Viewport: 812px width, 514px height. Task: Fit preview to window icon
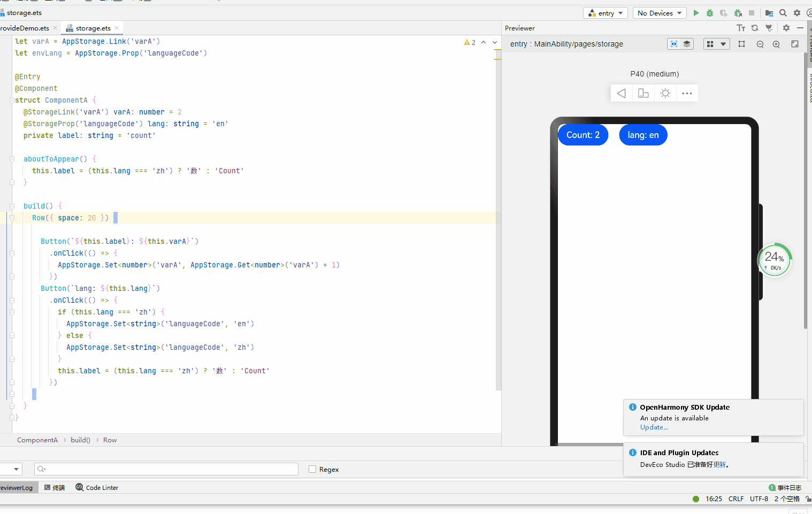tap(795, 44)
